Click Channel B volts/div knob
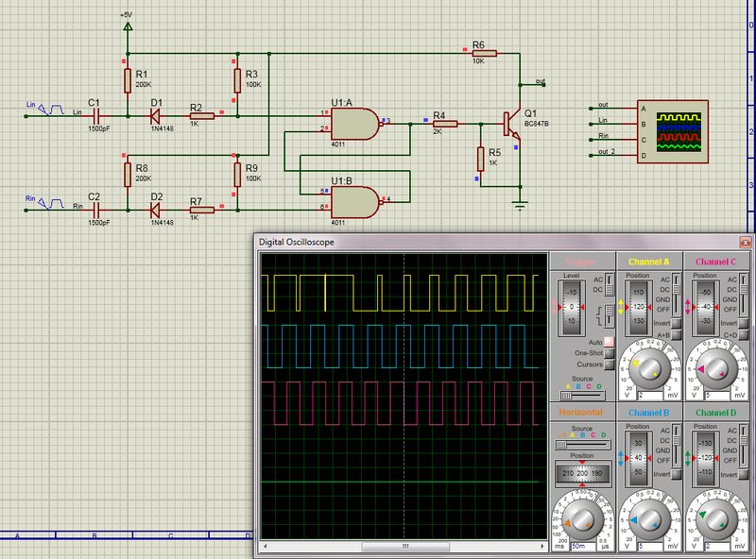The image size is (756, 559). tap(649, 519)
